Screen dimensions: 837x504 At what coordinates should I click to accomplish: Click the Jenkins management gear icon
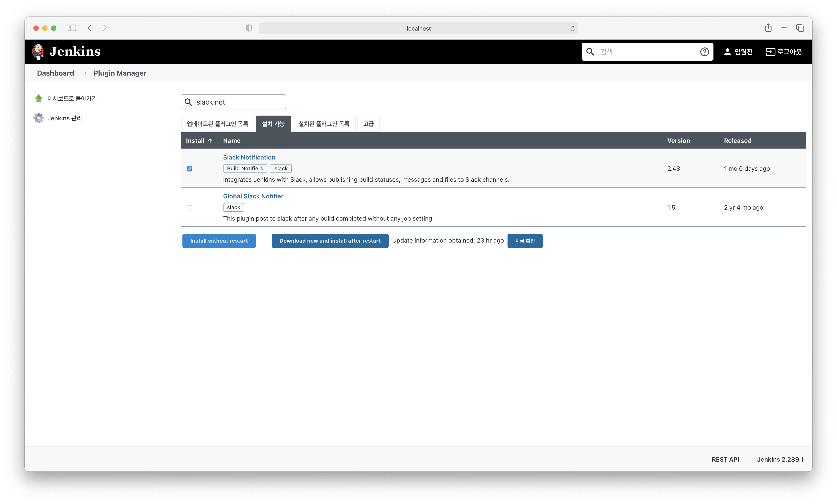pyautogui.click(x=38, y=118)
